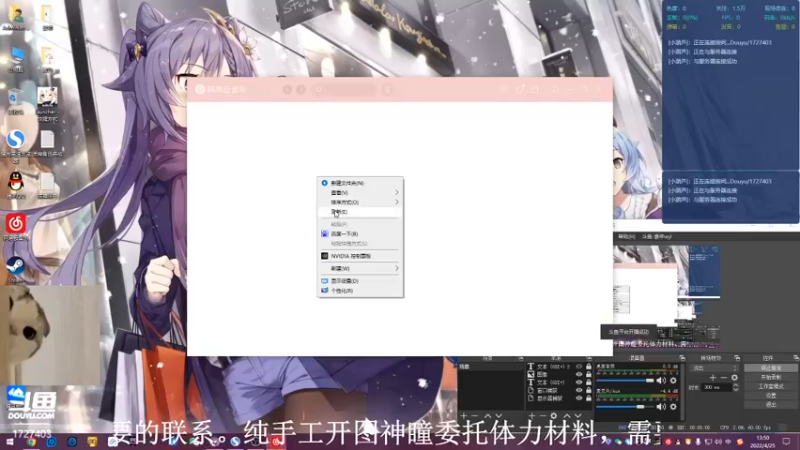800x450 pixels.
Task: Open NetEase Cloud Music desktop icon
Action: point(16,227)
